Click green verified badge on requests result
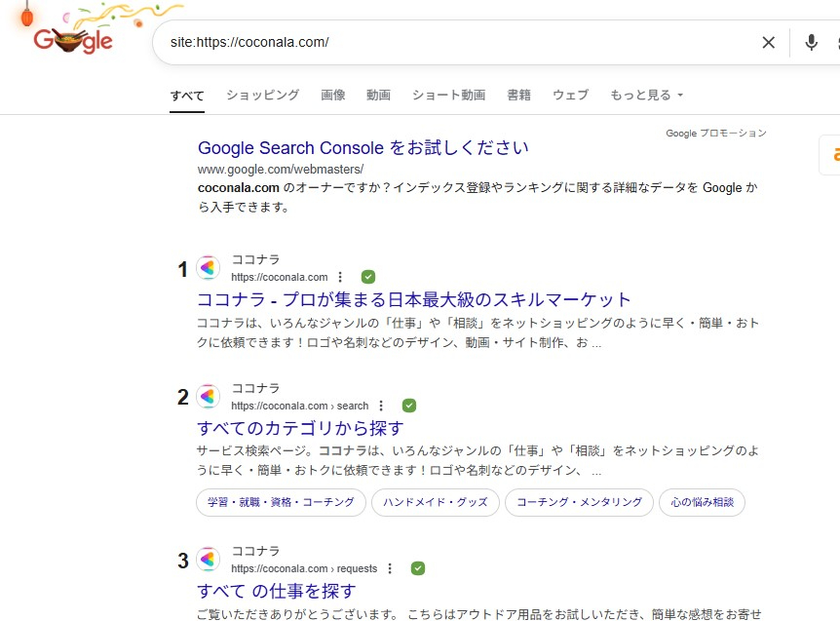Viewport: 840px width, 621px height. [x=418, y=568]
